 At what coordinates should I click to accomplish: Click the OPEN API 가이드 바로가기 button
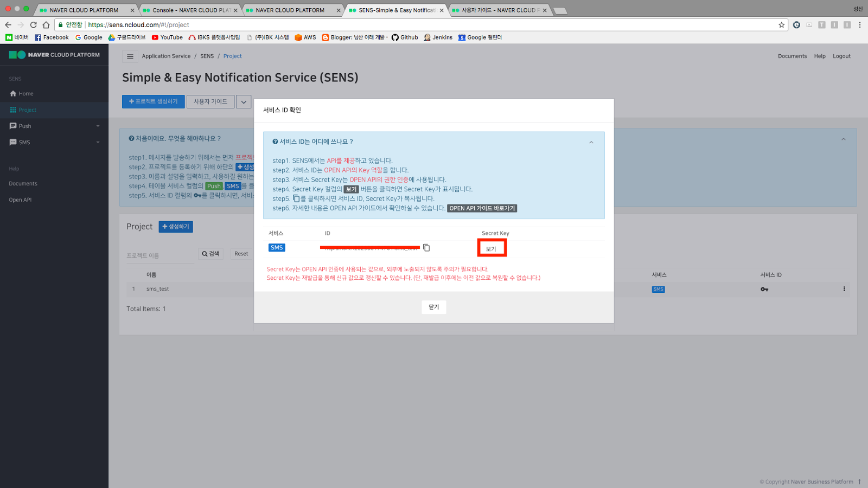482,208
